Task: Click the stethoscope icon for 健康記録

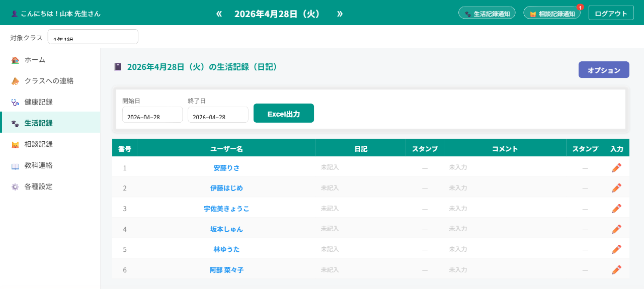Action: [x=15, y=102]
